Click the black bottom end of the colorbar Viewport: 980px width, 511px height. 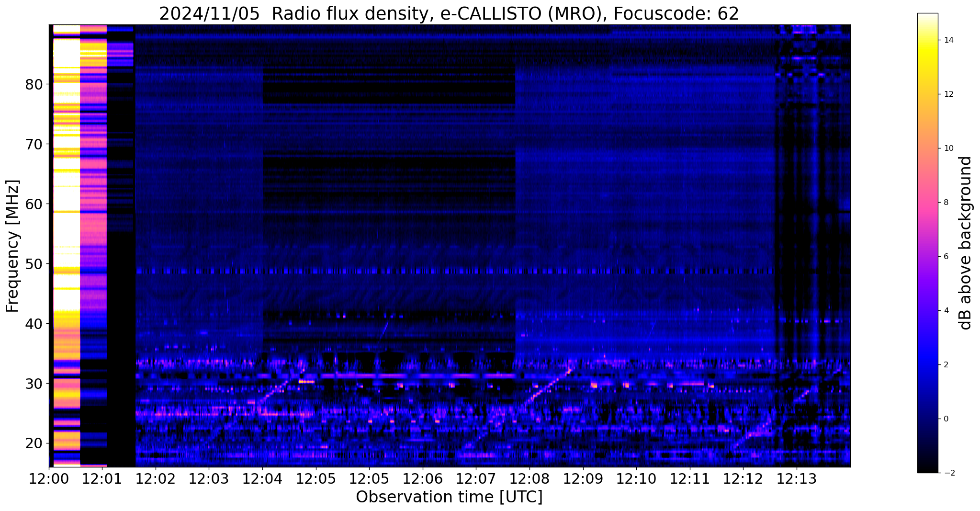(x=927, y=469)
